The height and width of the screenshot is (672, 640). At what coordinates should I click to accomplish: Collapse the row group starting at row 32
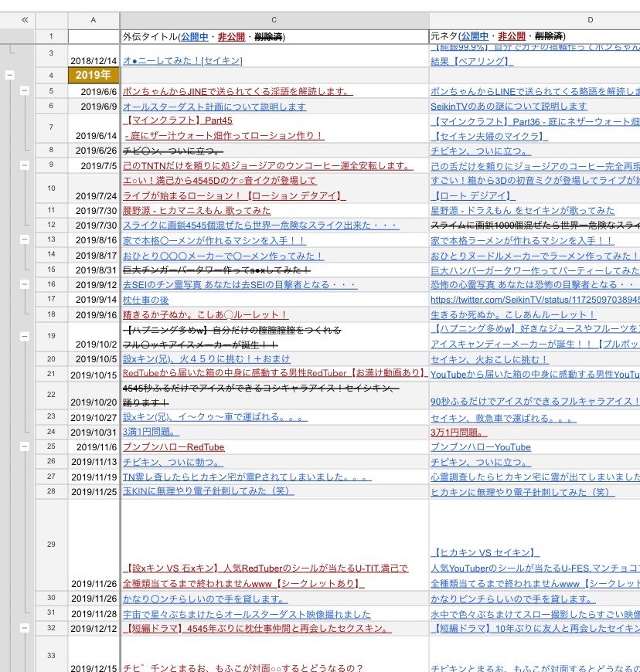click(25, 628)
